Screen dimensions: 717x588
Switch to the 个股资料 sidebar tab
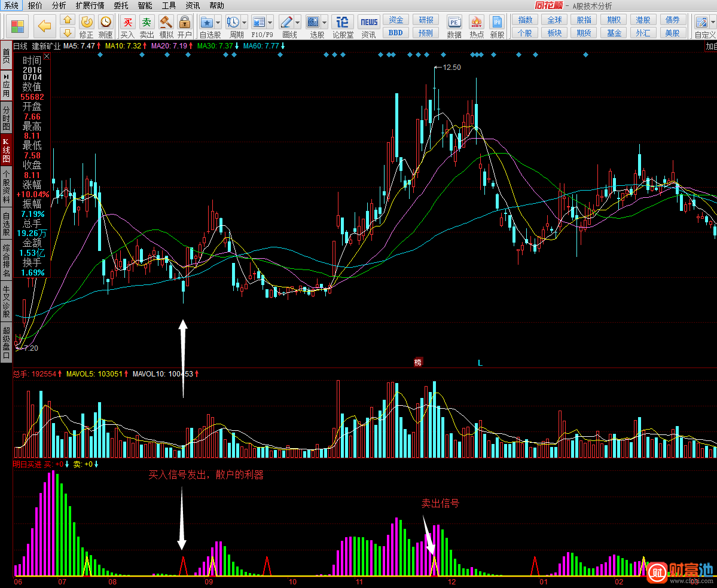6,186
